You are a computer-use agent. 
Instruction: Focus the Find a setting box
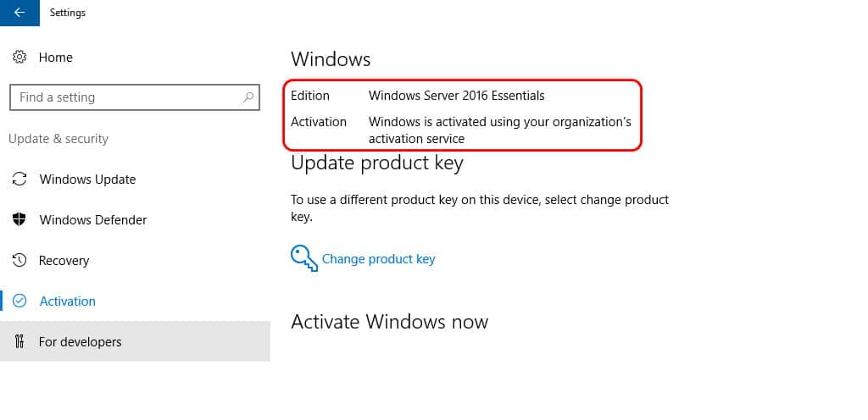click(x=135, y=97)
